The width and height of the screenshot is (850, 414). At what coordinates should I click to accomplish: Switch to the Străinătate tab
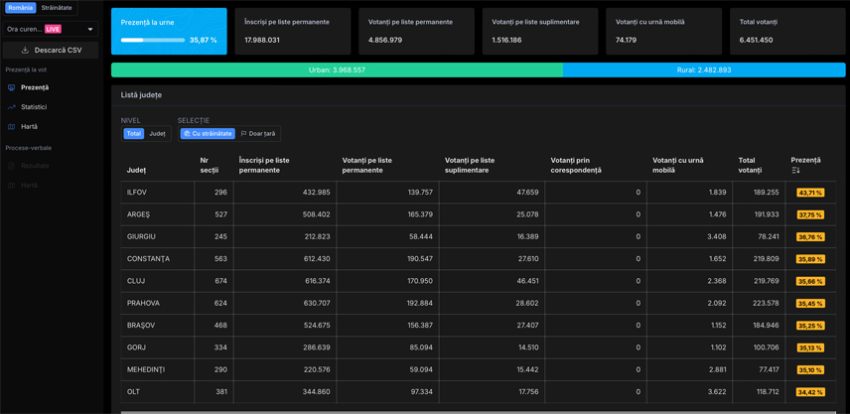[56, 8]
